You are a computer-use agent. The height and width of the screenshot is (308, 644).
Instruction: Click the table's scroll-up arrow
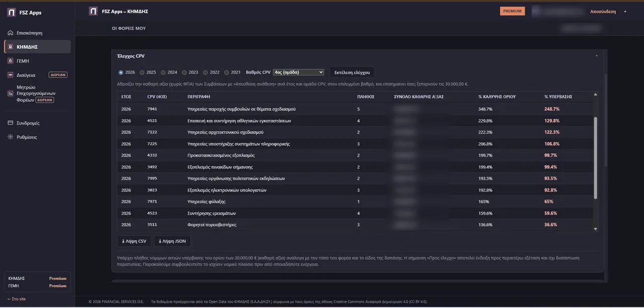[596, 94]
